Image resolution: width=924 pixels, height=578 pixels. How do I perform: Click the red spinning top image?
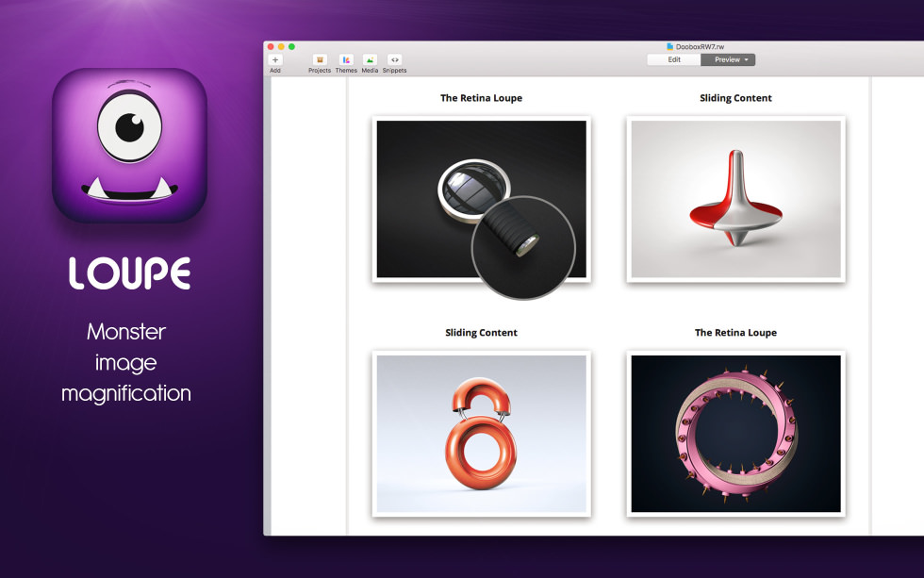point(736,199)
